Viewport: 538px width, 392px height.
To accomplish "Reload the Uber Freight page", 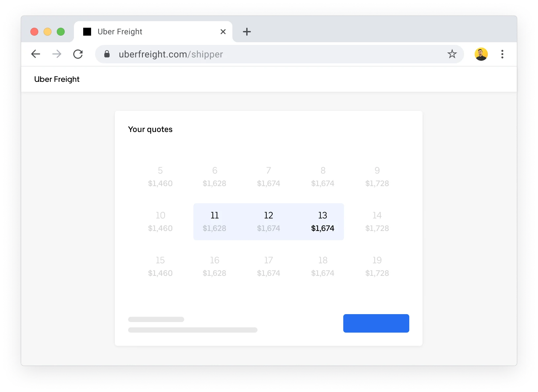I will [x=78, y=54].
